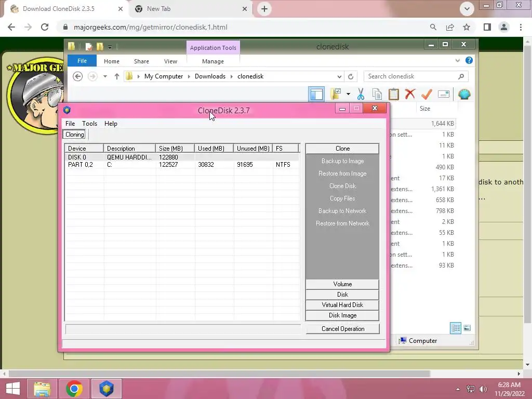Reload the Chrome page

click(x=45, y=27)
